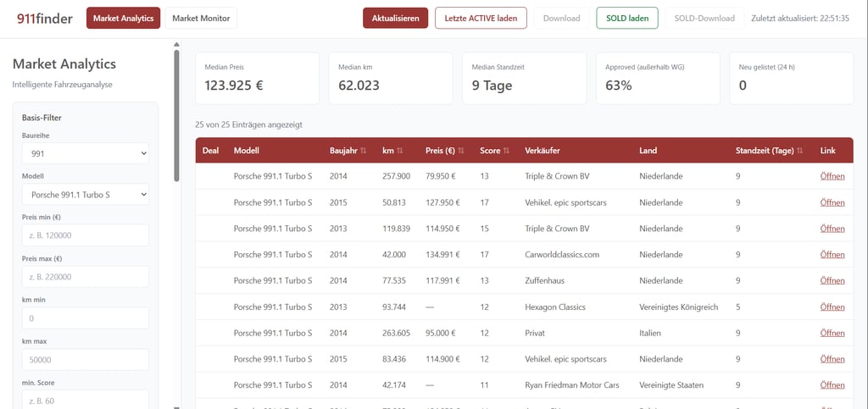The width and height of the screenshot is (868, 409).
Task: Focus the km min input field
Action: click(x=86, y=318)
